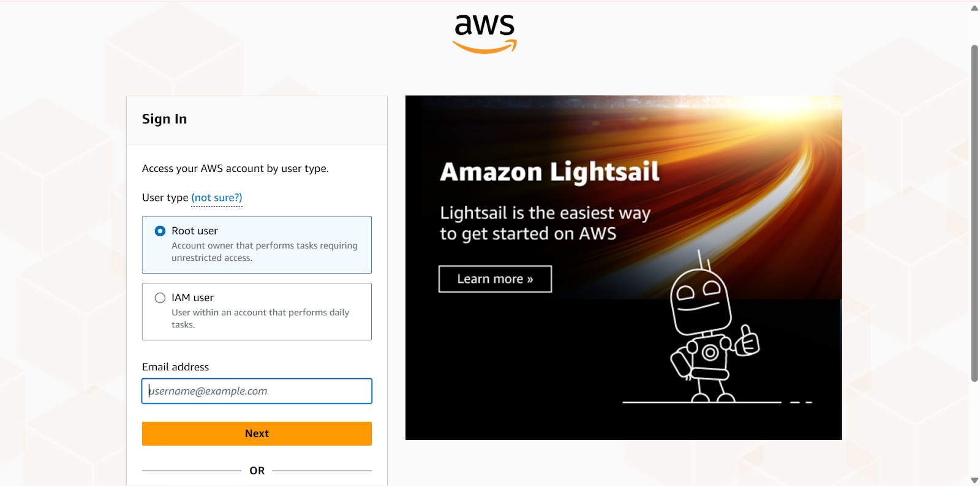
Task: Click the "Email address" label above the field
Action: coord(175,367)
